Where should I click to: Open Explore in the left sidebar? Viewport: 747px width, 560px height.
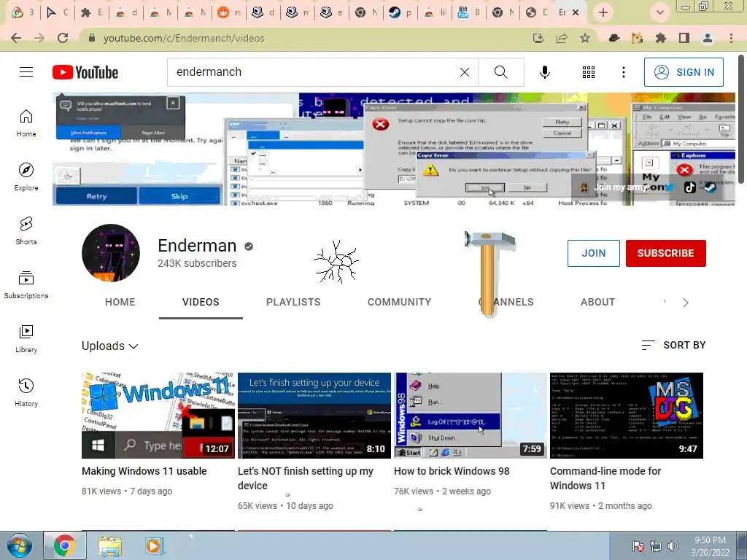26,177
